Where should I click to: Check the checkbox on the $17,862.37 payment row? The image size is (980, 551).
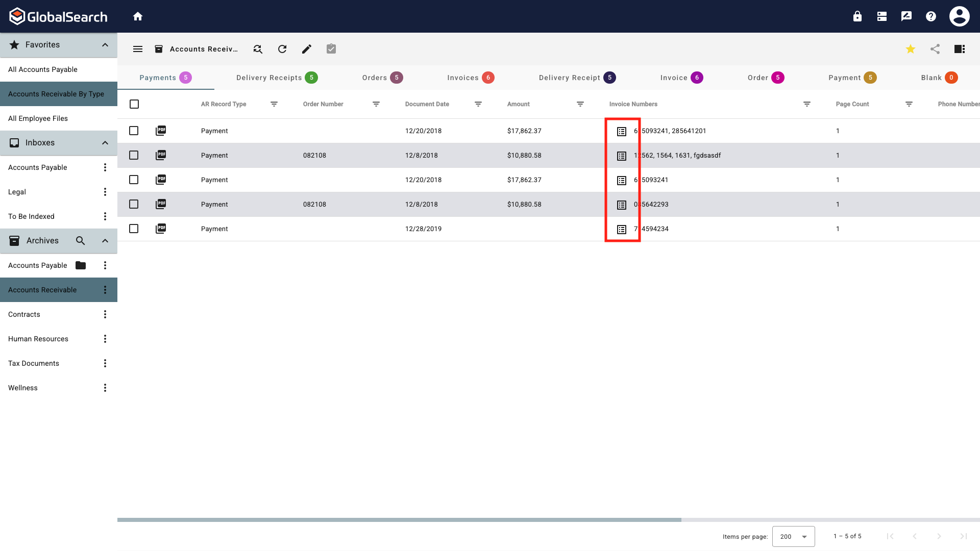[x=134, y=131]
